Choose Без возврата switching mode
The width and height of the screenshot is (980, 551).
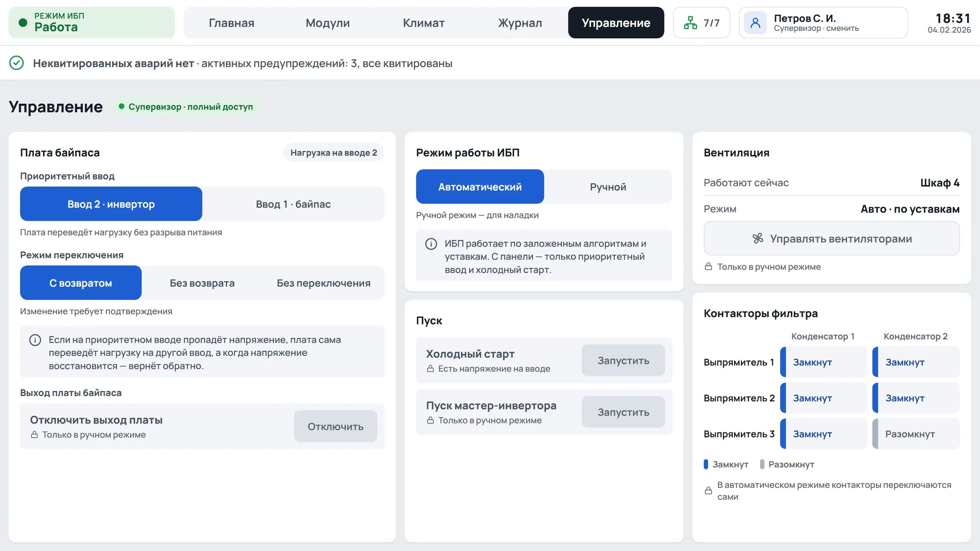tap(202, 283)
